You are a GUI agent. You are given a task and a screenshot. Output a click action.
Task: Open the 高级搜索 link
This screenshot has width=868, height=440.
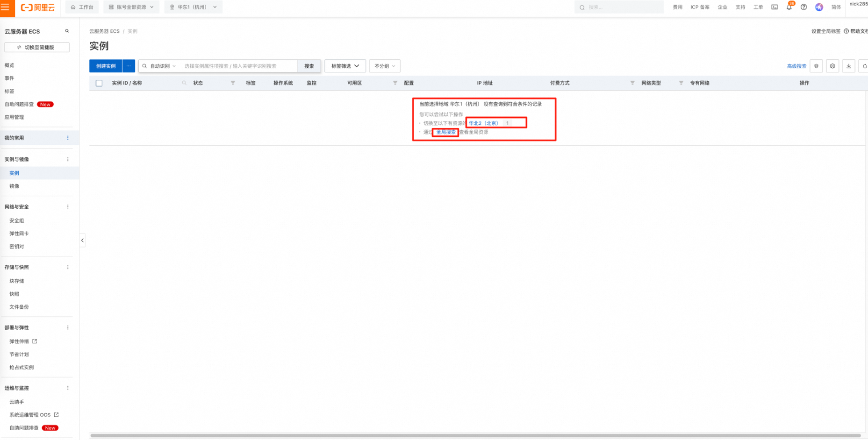pos(796,66)
